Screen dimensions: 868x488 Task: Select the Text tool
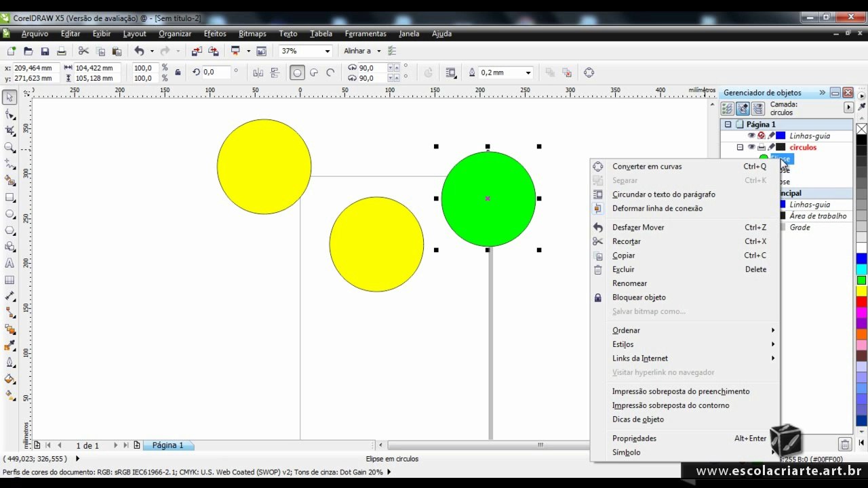pos(9,263)
